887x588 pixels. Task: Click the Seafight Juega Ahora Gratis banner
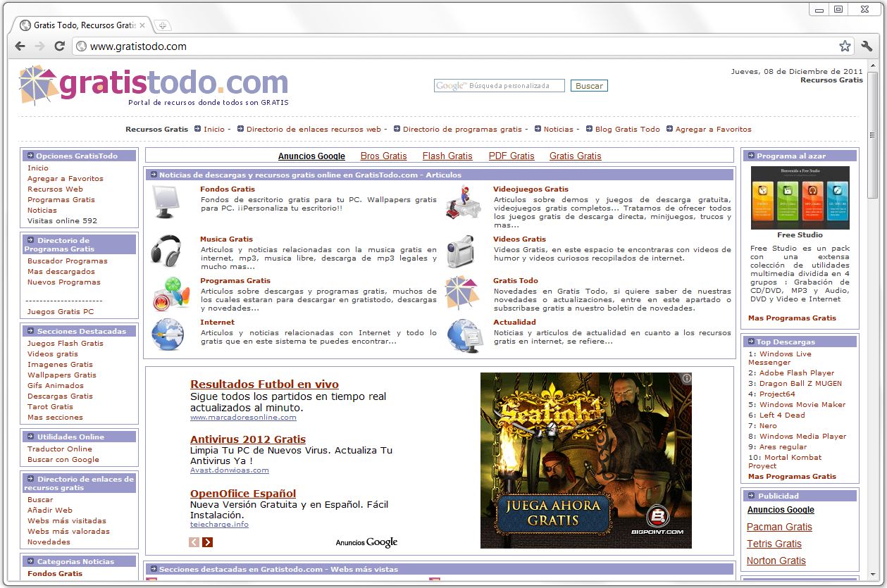pyautogui.click(x=586, y=461)
